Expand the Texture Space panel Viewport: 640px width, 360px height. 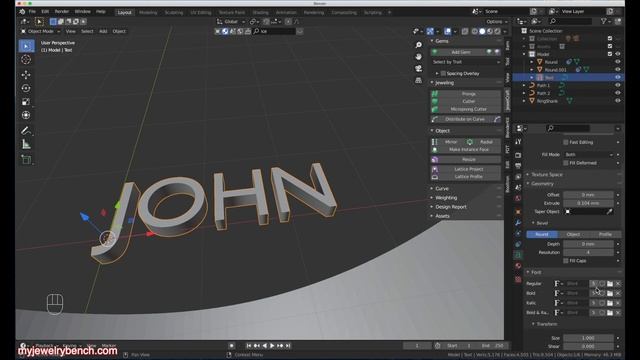point(547,175)
